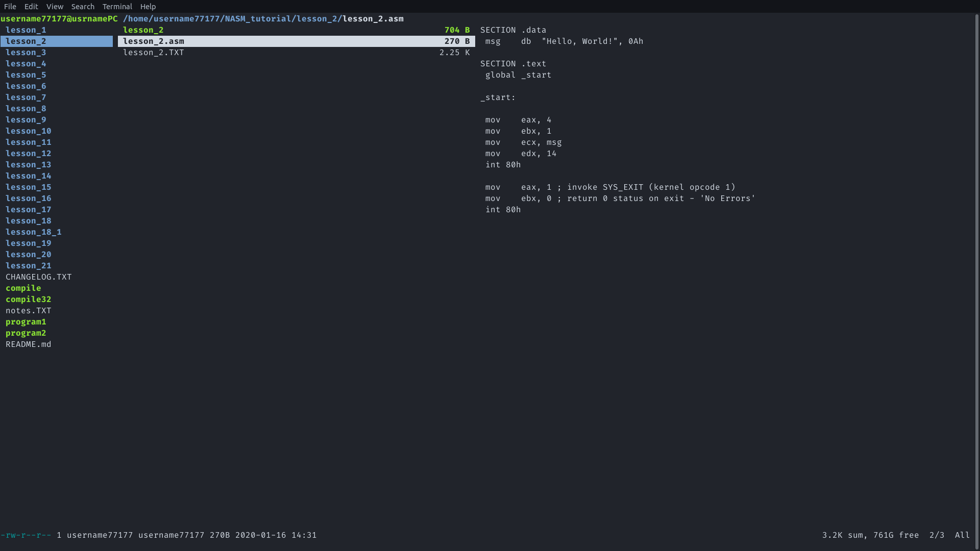
Task: Select the lesson_18_1 directory
Action: point(34,232)
